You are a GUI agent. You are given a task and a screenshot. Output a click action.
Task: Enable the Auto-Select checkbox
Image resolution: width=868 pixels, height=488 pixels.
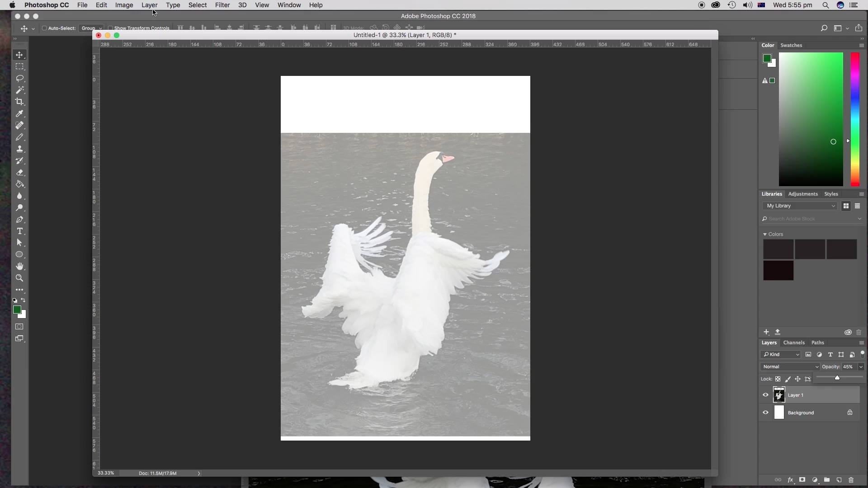click(x=44, y=28)
